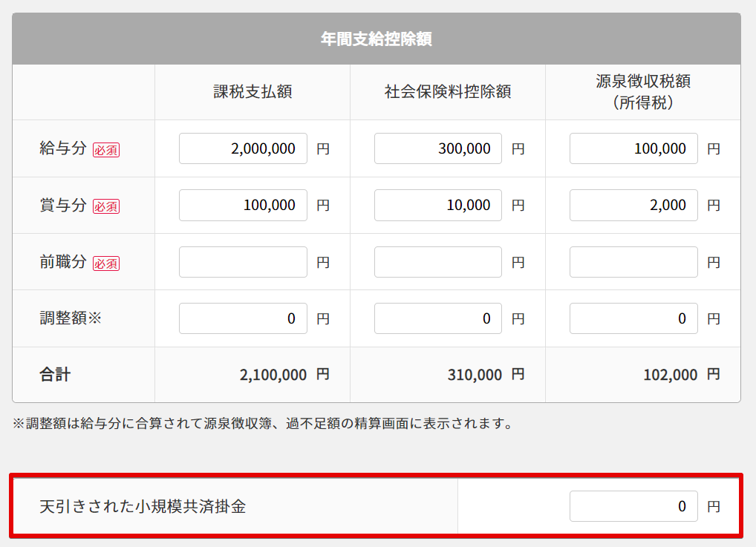
Task: Click the 賞与分 課税支払額 input field
Action: pyautogui.click(x=243, y=205)
